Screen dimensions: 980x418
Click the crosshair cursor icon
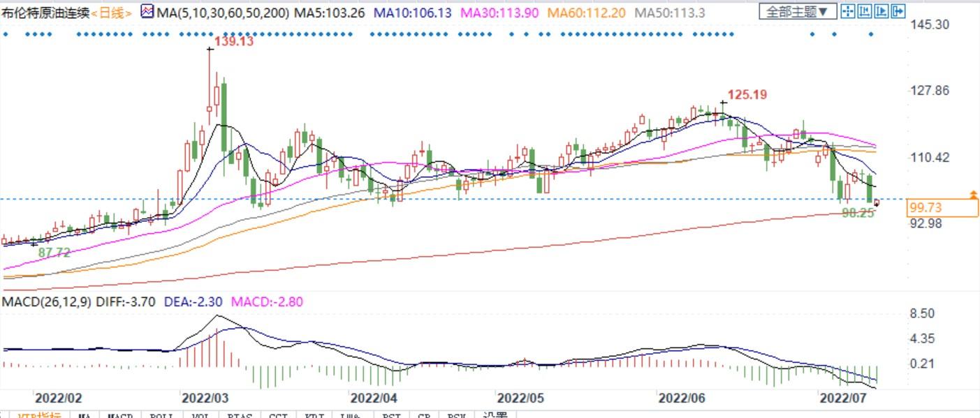point(848,11)
